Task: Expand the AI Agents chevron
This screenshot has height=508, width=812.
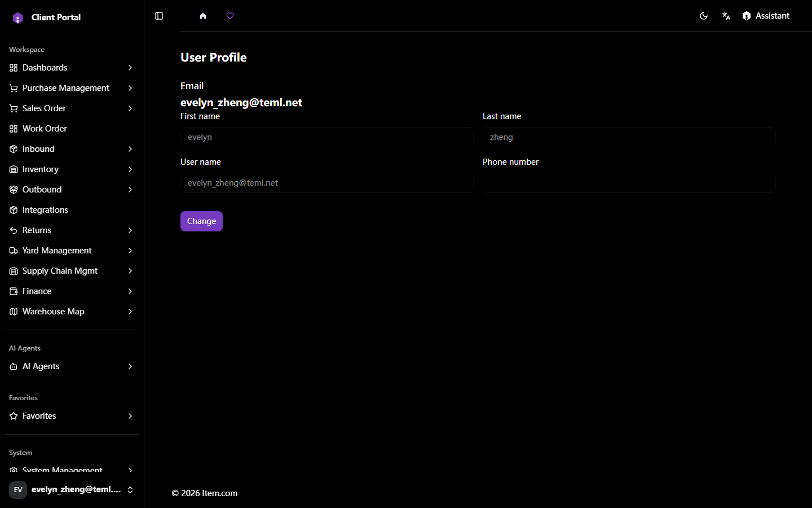Action: (130, 366)
